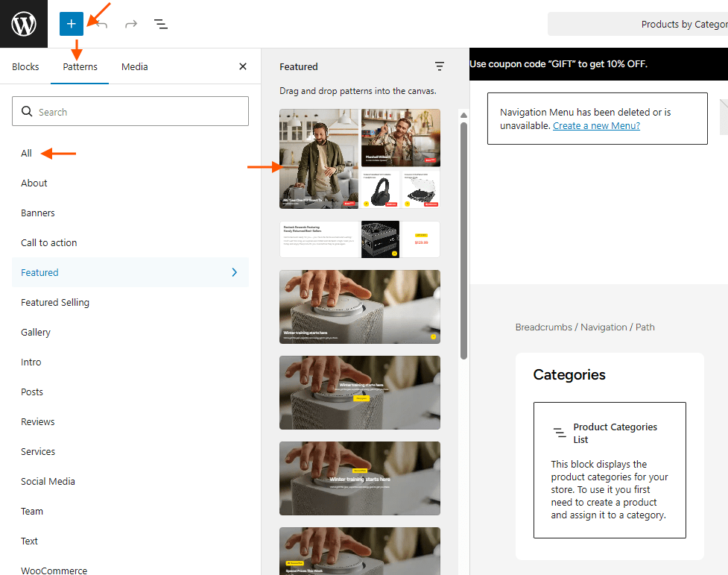Select the All patterns category

click(x=27, y=153)
